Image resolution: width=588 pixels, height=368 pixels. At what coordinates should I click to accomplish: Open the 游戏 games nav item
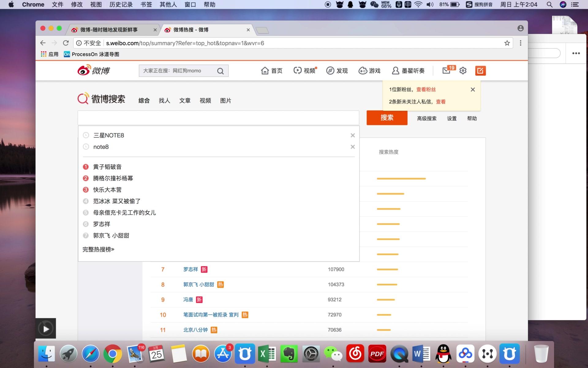tap(369, 71)
